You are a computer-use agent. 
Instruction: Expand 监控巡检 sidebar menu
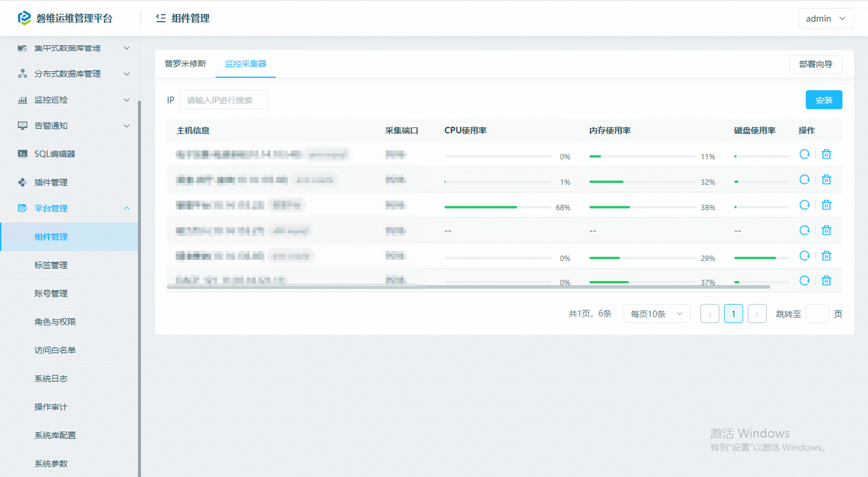(x=51, y=100)
